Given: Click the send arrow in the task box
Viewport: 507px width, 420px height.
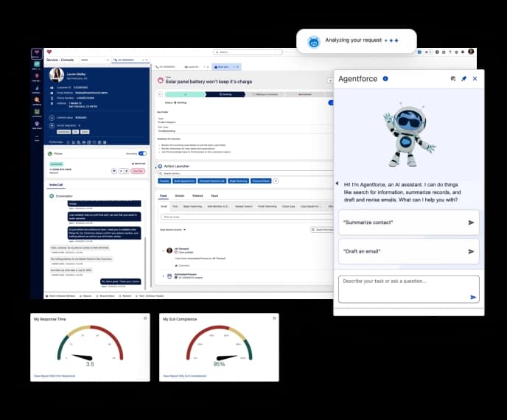Looking at the screenshot, I should click(473, 297).
